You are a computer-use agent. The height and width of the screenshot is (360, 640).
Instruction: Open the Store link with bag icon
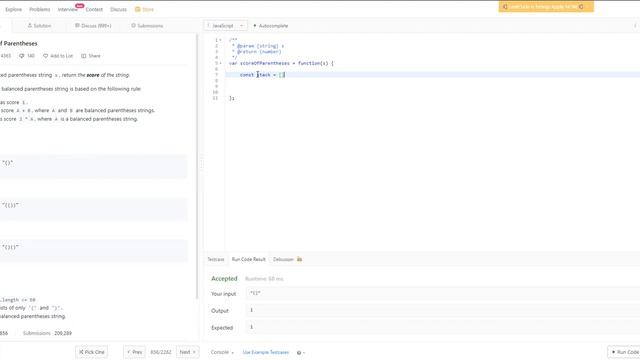pos(144,9)
